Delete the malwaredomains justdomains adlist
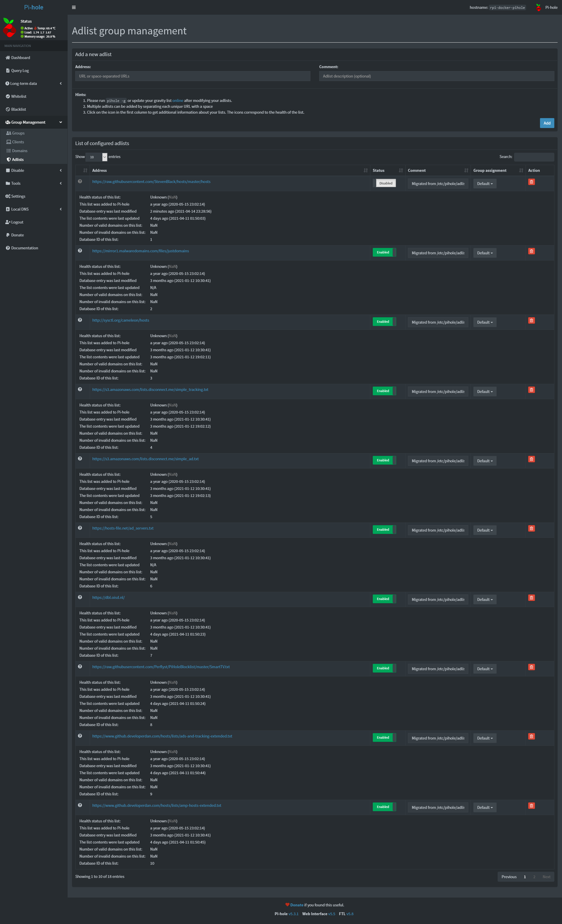562x924 pixels. click(531, 251)
